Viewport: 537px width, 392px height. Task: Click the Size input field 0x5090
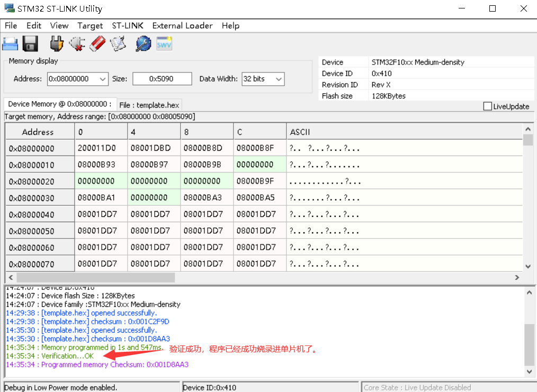(162, 79)
